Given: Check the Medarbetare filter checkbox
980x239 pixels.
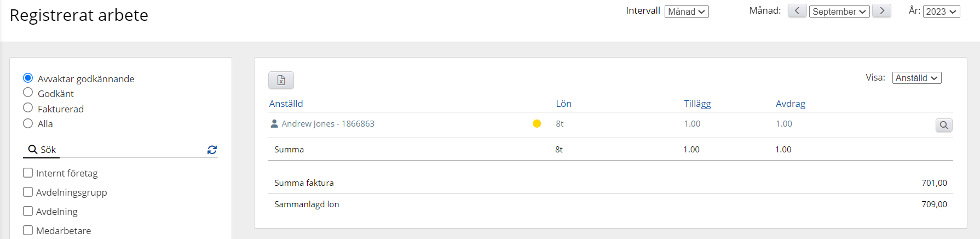Looking at the screenshot, I should (x=28, y=230).
